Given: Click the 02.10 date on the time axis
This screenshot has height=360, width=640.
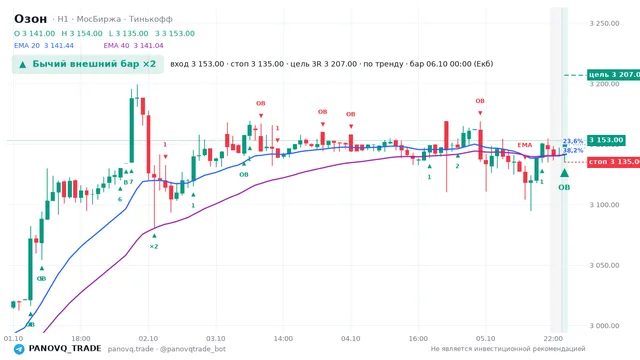Looking at the screenshot, I should point(148,338).
